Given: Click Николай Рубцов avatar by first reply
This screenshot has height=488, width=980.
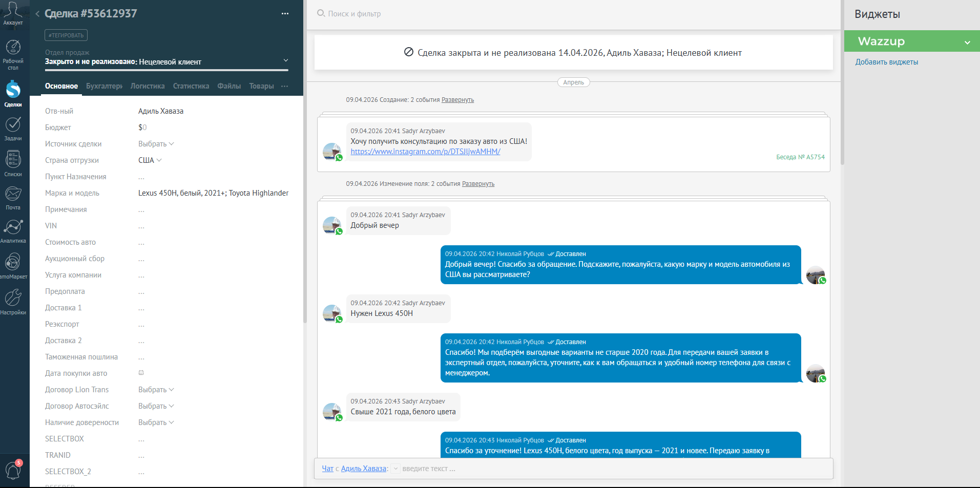Looking at the screenshot, I should [x=816, y=275].
